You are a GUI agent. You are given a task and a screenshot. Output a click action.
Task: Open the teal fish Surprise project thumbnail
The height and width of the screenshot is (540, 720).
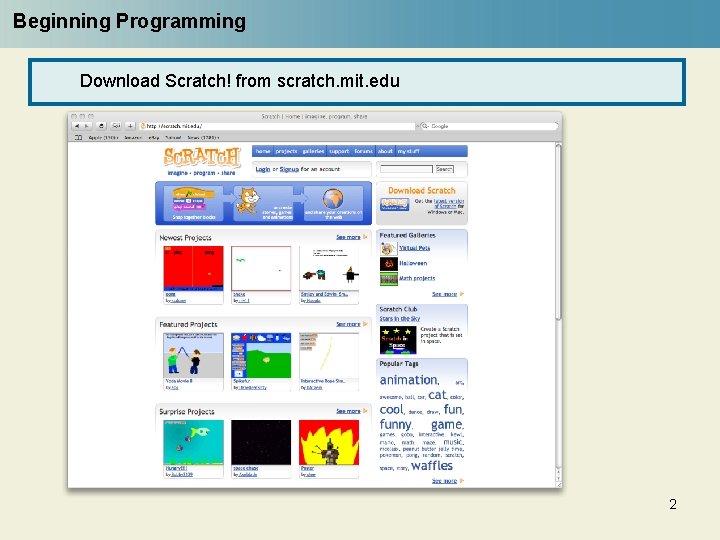193,442
